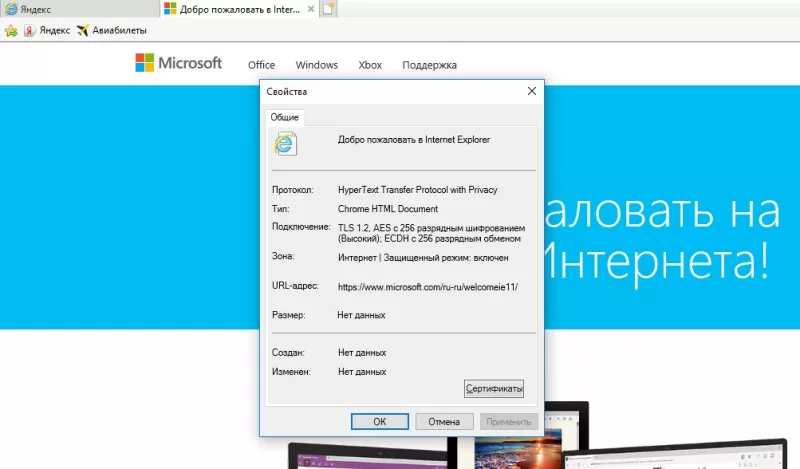The image size is (800, 469).
Task: Click the Тип: label
Action: tap(280, 209)
